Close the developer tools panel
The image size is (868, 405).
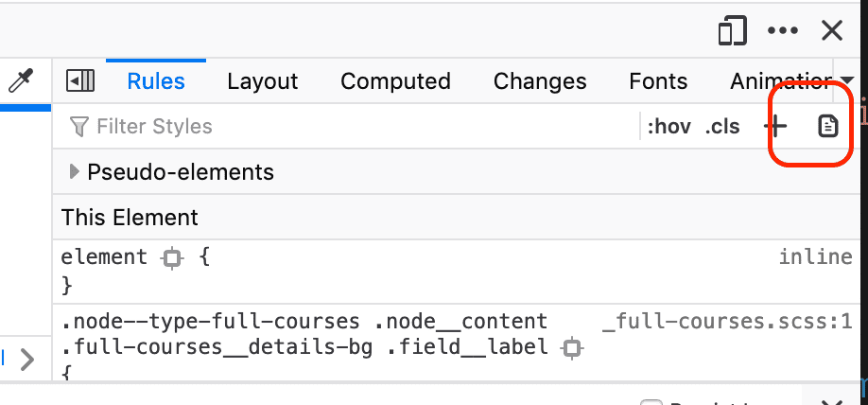(x=832, y=31)
